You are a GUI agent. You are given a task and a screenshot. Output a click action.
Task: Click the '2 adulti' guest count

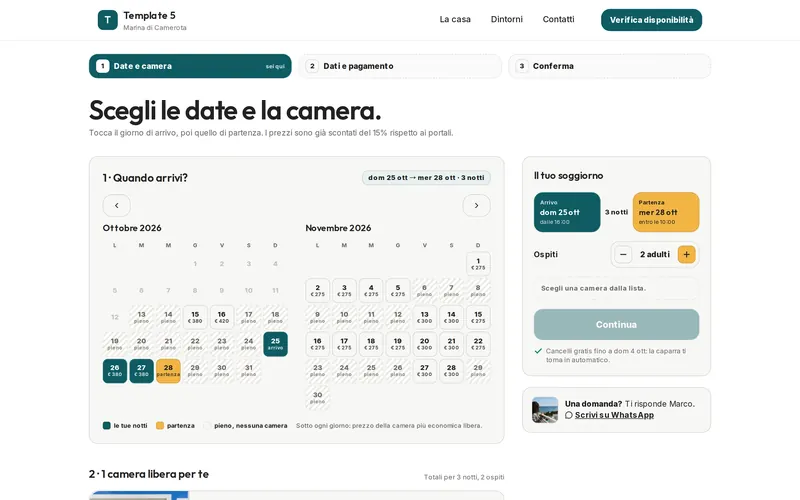655,254
